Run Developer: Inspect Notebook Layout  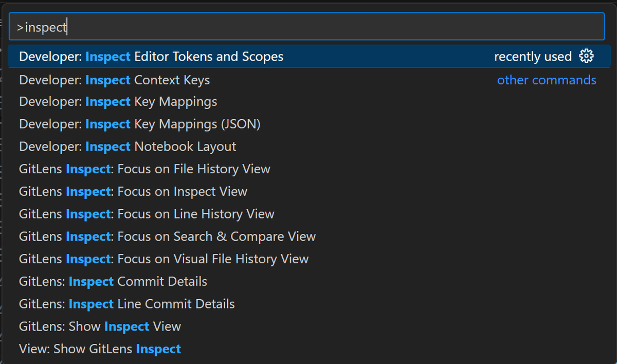[308, 147]
